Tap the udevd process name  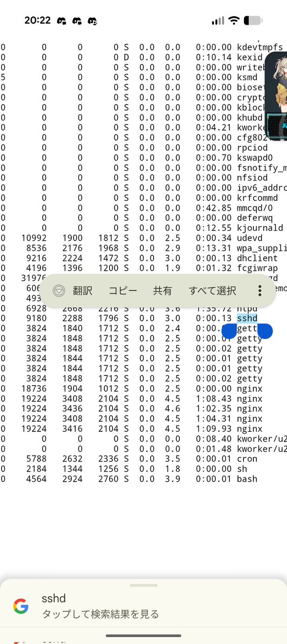249,238
